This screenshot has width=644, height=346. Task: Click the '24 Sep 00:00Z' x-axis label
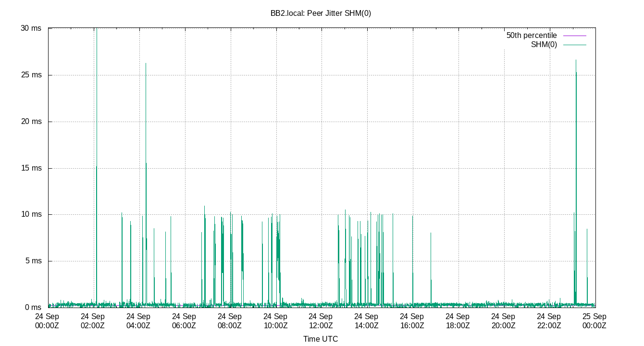(x=47, y=321)
